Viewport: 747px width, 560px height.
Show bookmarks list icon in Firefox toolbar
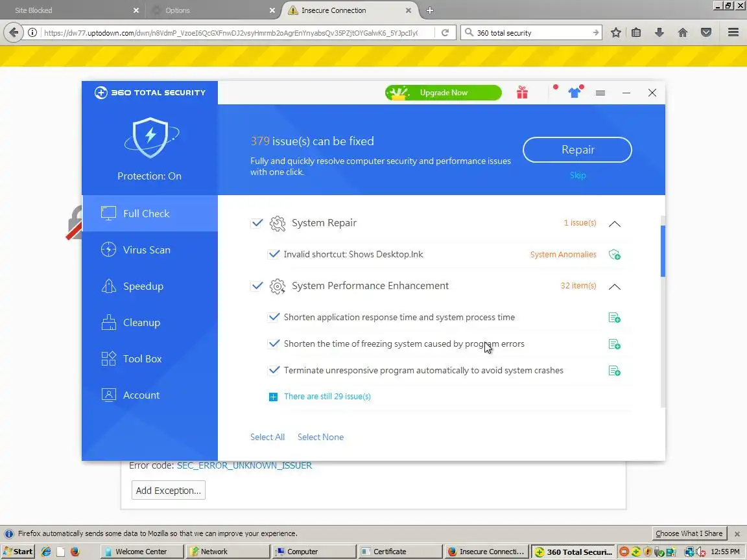coord(636,32)
